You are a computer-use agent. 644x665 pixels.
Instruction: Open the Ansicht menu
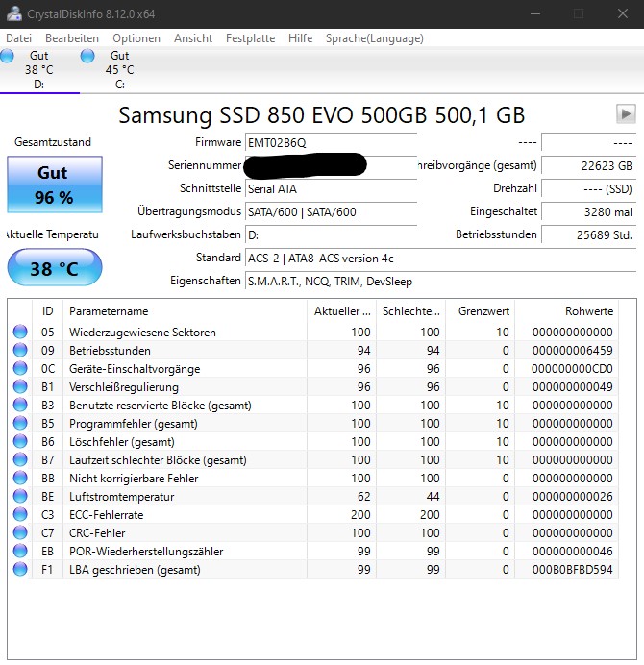[x=193, y=38]
